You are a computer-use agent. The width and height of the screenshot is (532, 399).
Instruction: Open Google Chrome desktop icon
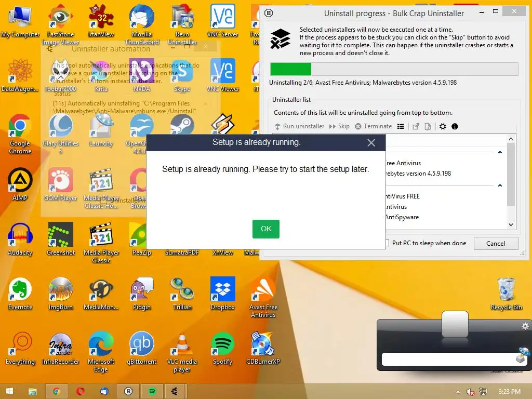[20, 135]
